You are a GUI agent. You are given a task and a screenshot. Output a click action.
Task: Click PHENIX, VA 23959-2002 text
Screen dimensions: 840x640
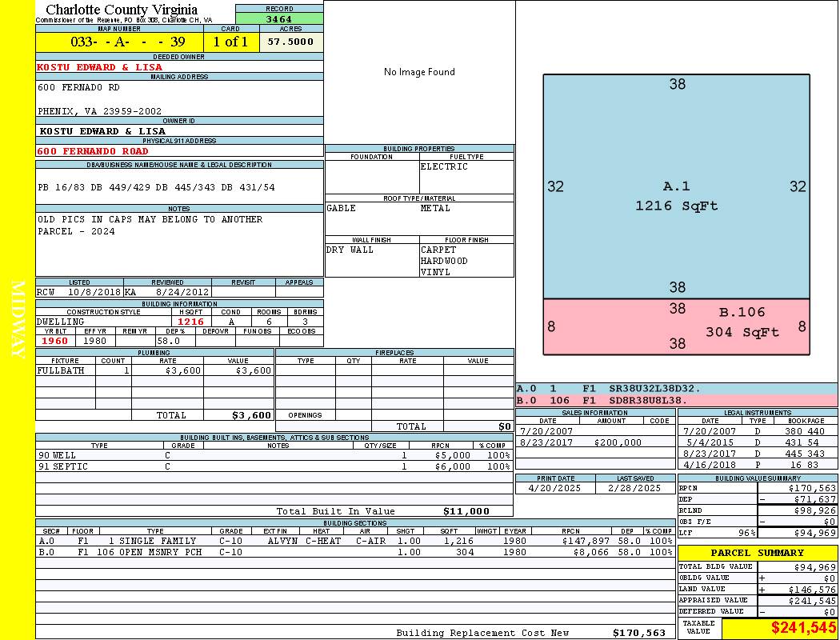tap(99, 111)
